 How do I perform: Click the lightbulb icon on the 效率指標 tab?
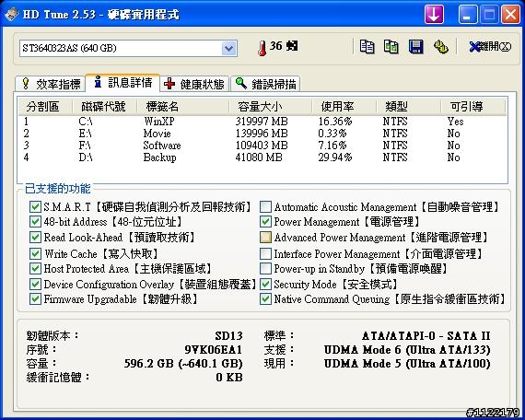(26, 84)
